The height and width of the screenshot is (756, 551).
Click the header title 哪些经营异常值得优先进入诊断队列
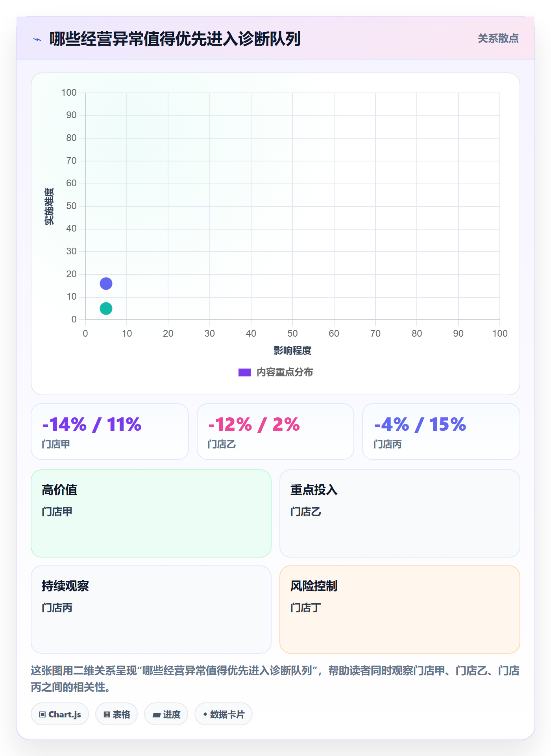[175, 39]
